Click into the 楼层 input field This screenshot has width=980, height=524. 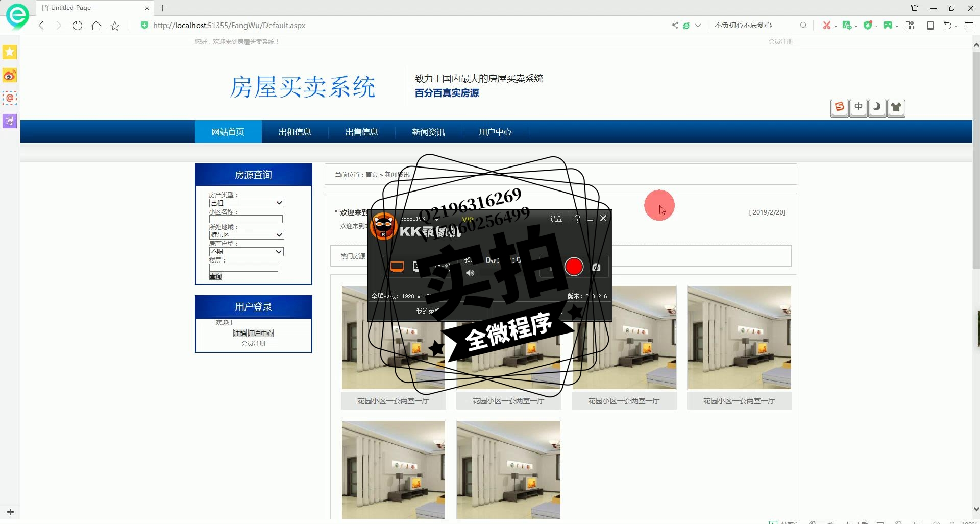(x=243, y=268)
